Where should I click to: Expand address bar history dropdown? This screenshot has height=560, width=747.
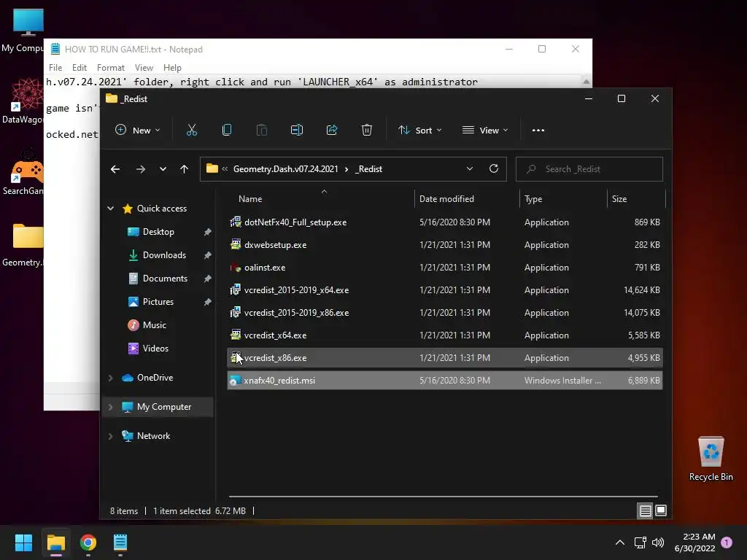pos(470,168)
